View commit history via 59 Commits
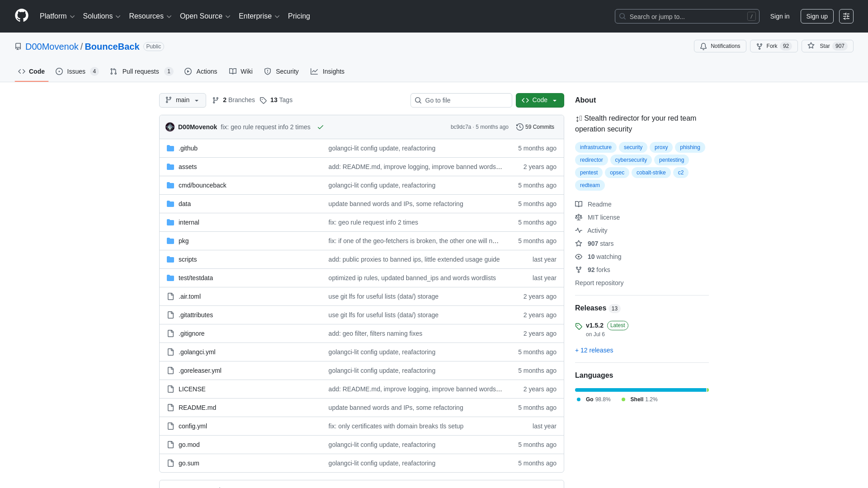Screen dimensions: 868x488 click(x=535, y=127)
